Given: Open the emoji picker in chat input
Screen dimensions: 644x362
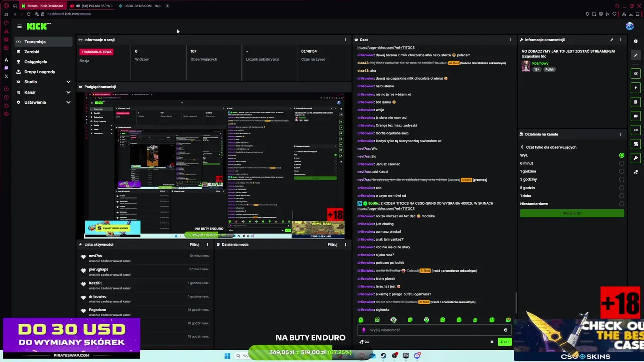Looking at the screenshot, I should 506,330.
